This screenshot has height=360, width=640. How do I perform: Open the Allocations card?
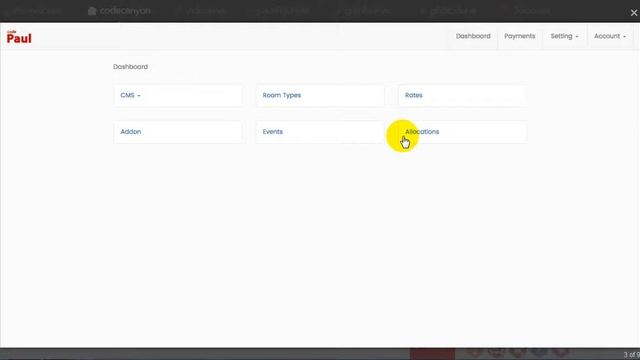(x=462, y=132)
